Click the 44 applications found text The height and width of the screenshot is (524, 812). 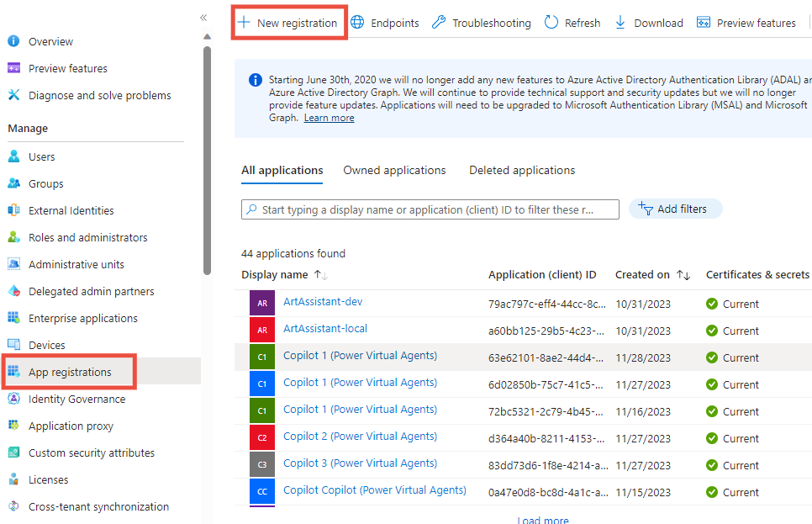[293, 253]
